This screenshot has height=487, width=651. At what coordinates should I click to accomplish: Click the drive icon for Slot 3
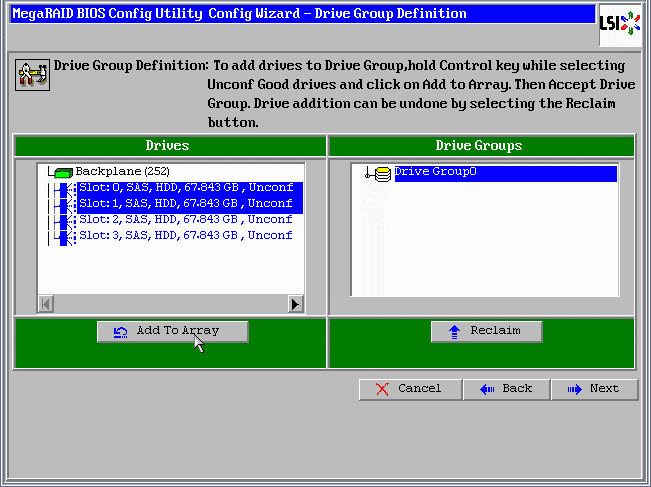click(65, 236)
